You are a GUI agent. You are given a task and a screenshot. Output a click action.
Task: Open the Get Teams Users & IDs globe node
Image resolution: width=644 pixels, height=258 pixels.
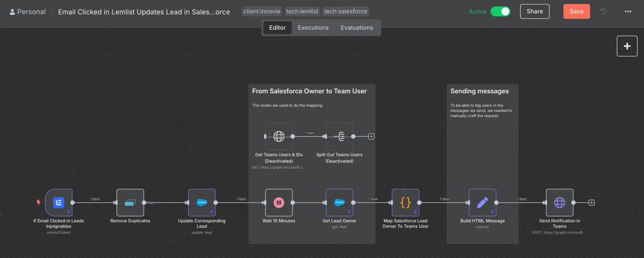(279, 136)
